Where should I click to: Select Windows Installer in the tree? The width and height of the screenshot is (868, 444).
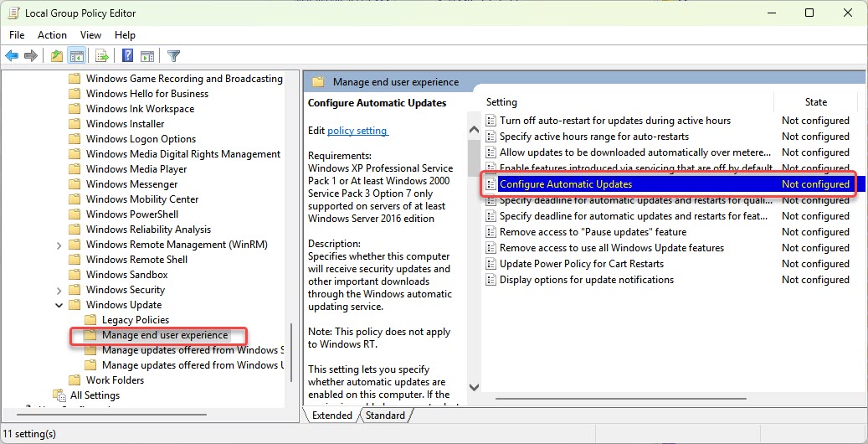125,124
